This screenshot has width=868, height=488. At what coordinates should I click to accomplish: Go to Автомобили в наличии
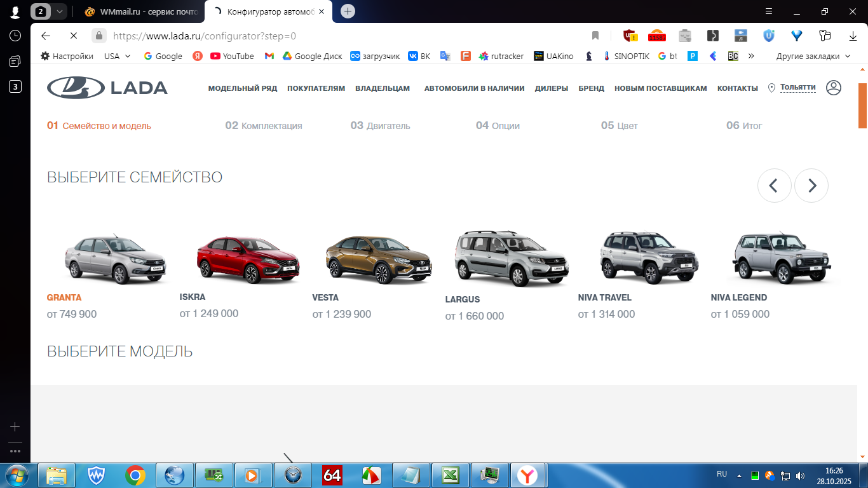[x=474, y=88]
